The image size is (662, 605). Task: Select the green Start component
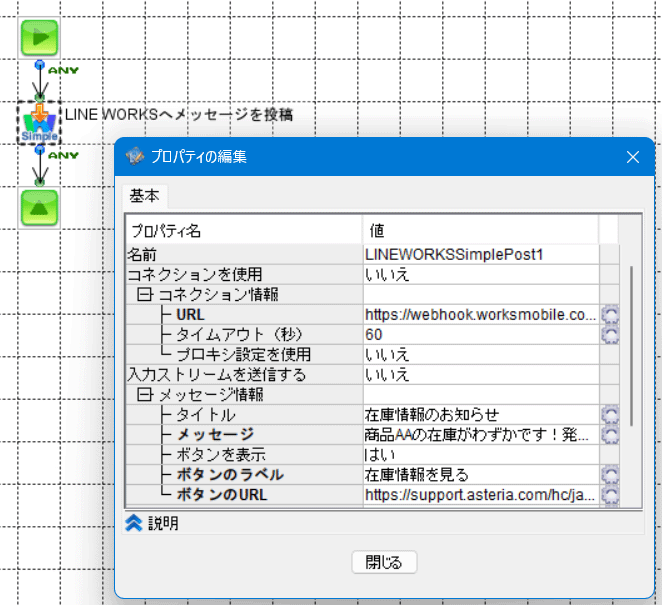39,38
